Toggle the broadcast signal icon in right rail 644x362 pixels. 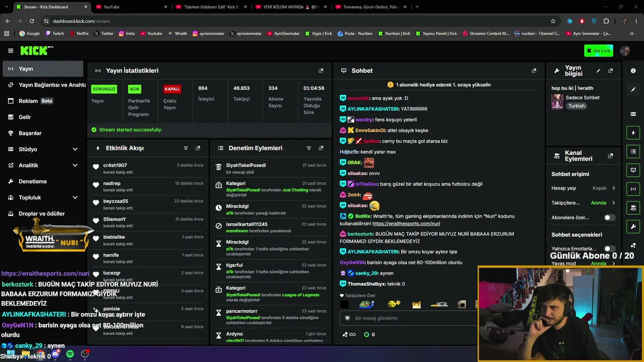click(633, 189)
